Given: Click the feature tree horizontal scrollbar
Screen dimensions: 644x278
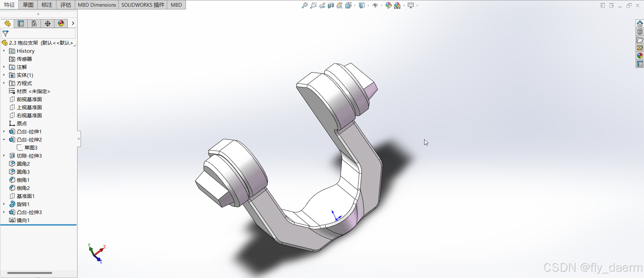Looking at the screenshot, I should (x=30, y=273).
